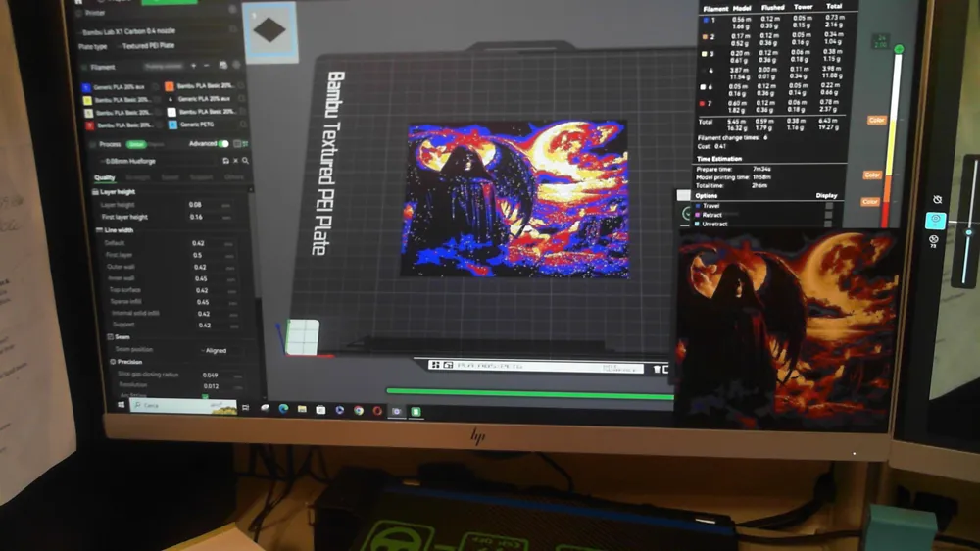This screenshot has width=980, height=551.
Task: Open filament 4 Generic PLA dropdown
Action: pos(207,99)
